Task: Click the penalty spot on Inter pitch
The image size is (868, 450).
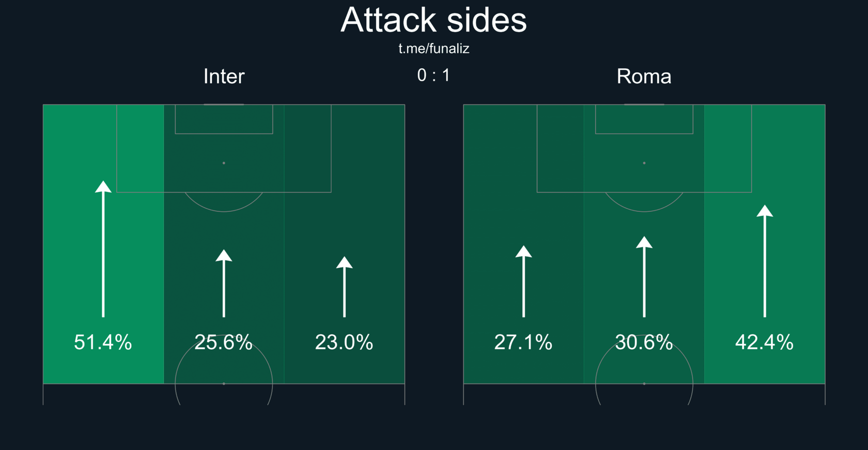Action: 224,163
